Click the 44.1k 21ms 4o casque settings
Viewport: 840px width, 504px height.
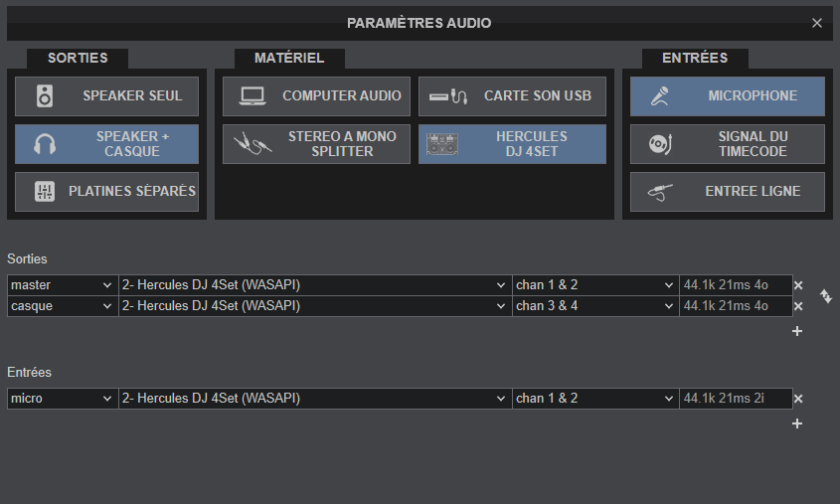[736, 306]
